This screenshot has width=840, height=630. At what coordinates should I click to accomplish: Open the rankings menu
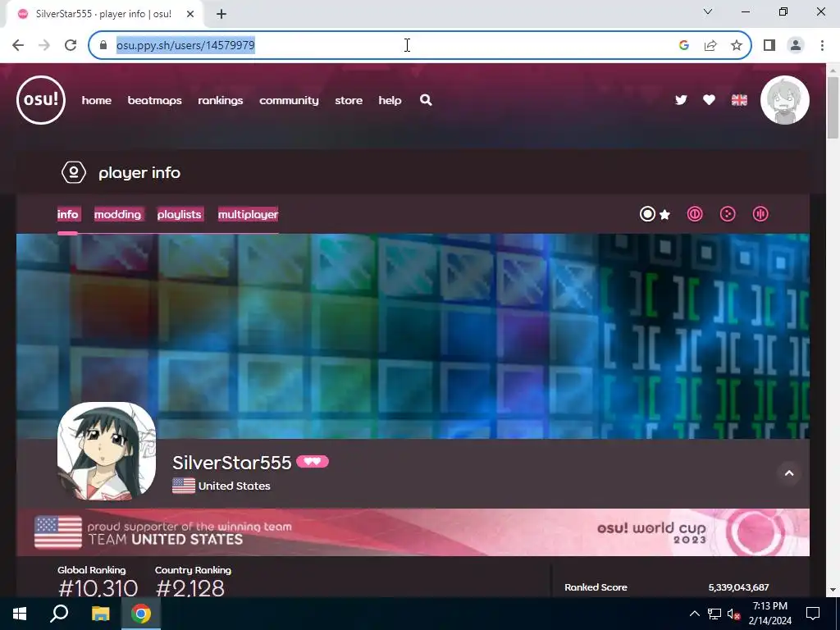pos(220,100)
